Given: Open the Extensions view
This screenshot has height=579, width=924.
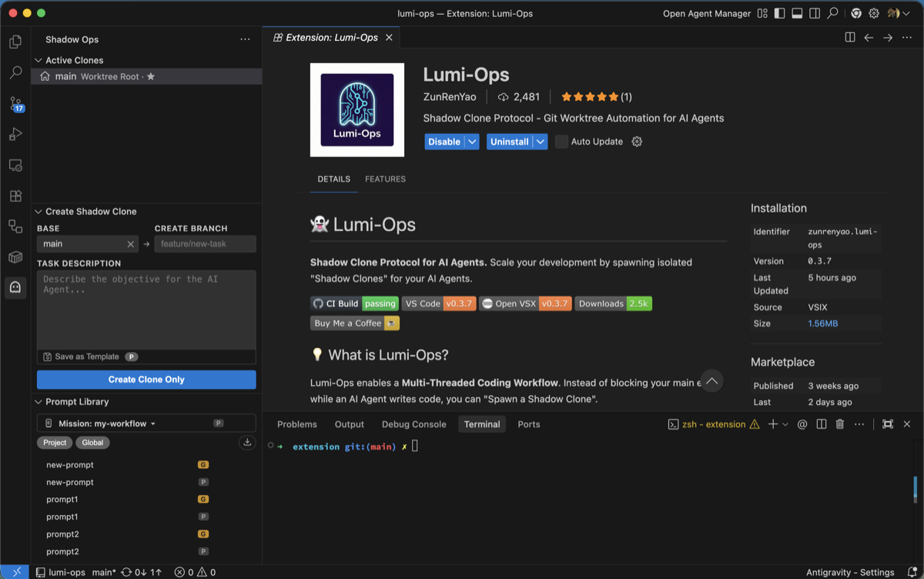Looking at the screenshot, I should pyautogui.click(x=15, y=196).
